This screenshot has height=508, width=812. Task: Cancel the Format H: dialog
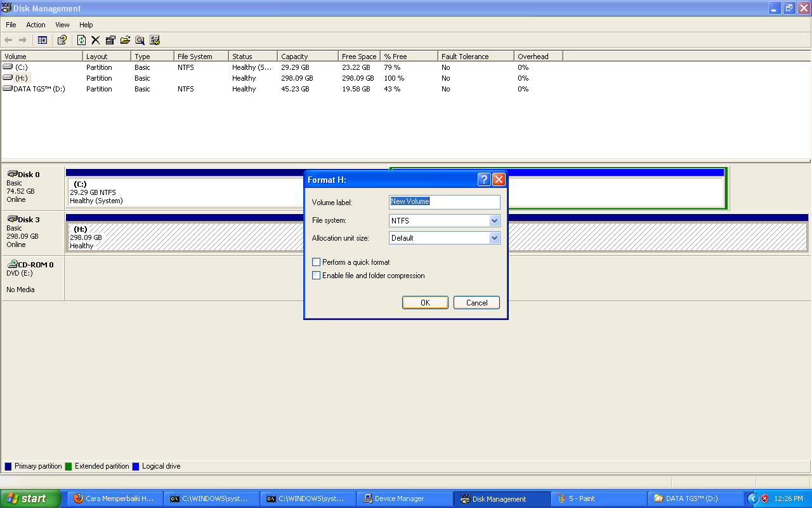pos(476,302)
